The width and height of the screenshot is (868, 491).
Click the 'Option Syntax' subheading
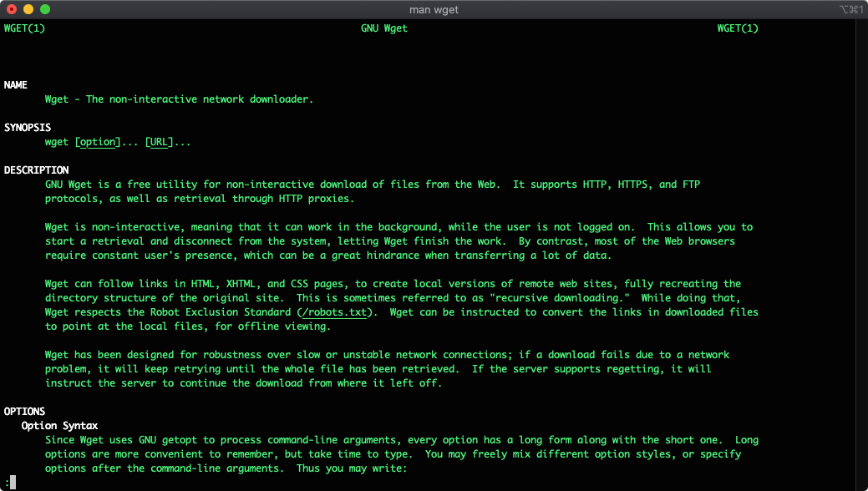coord(60,426)
